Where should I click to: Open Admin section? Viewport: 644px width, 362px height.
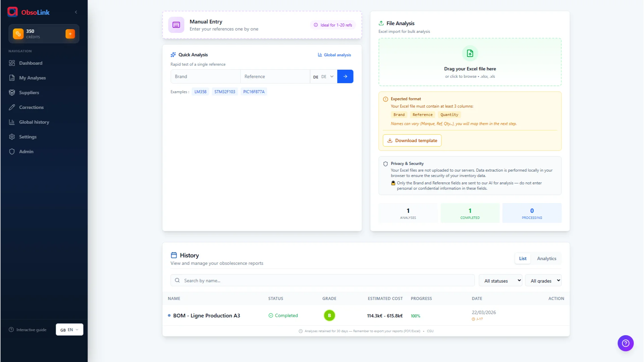[x=44, y=152]
